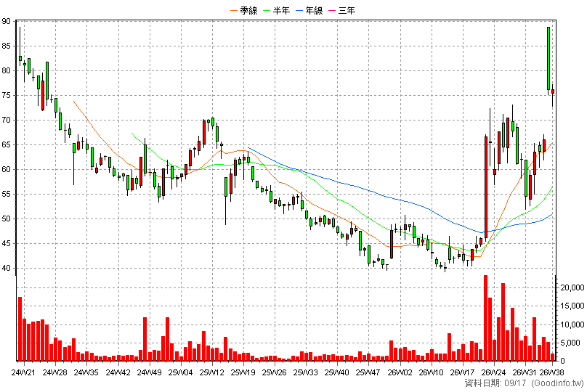This screenshot has height=392, width=587.
Task: Select the 25W04 week label
Action: (x=180, y=372)
